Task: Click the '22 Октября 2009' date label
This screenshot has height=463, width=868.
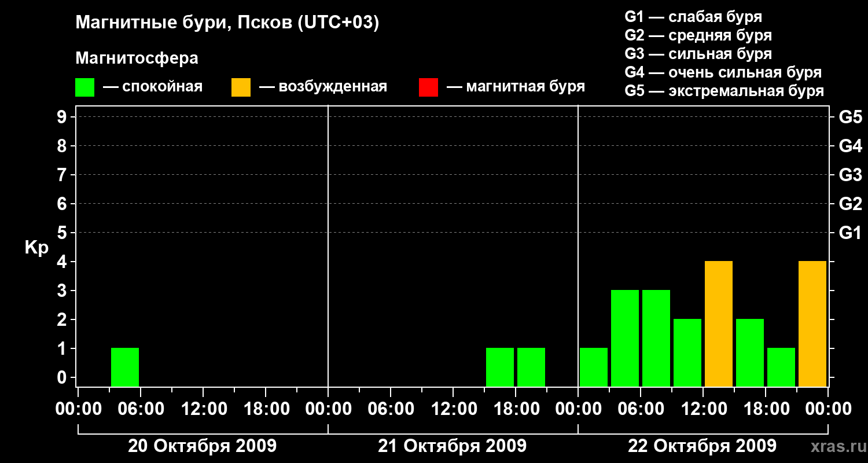Action: tap(702, 446)
